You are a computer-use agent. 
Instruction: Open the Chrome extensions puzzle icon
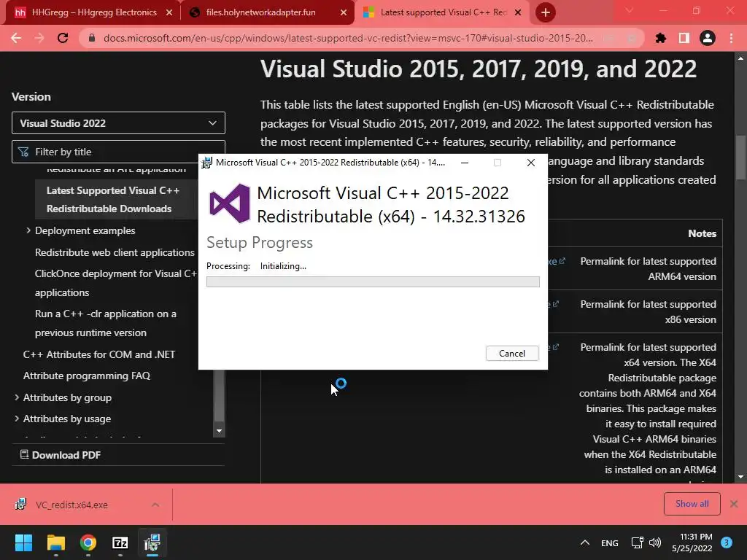click(661, 38)
